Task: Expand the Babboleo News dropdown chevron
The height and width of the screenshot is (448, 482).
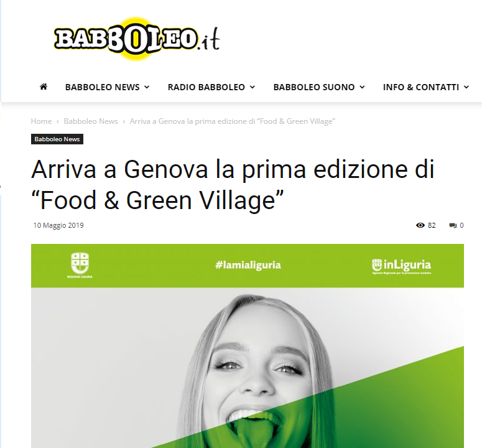Action: click(x=147, y=87)
